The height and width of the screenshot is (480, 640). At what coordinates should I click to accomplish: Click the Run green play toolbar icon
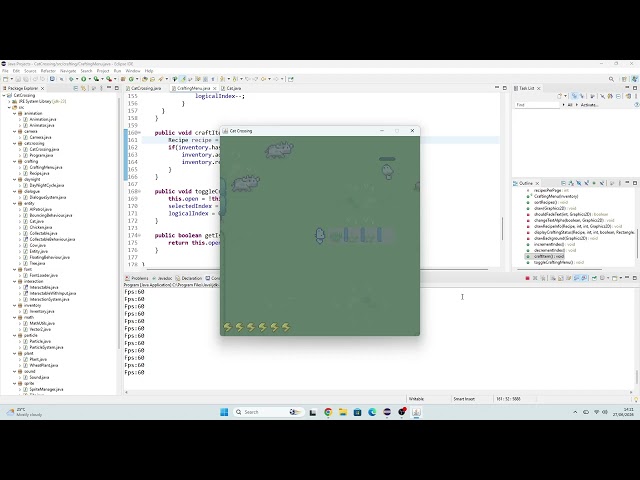pyautogui.click(x=84, y=79)
